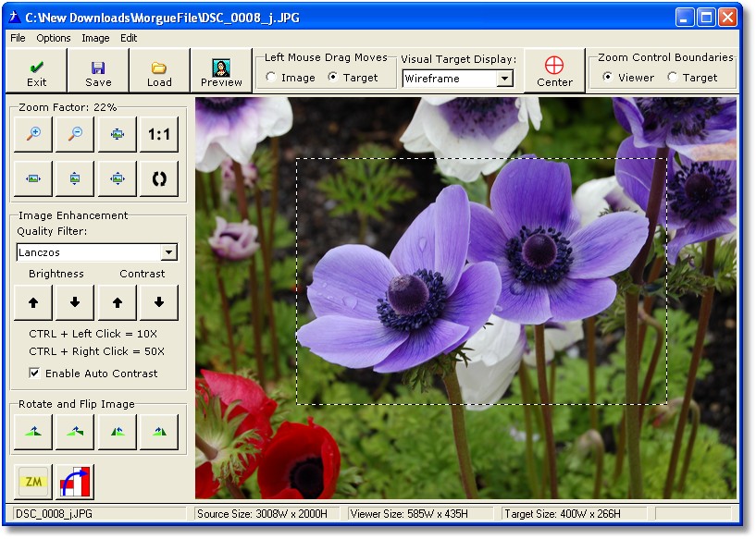Image resolution: width=756 pixels, height=539 pixels.
Task: Expand the Quality Filter Lanczos dropdown
Action: 168,252
